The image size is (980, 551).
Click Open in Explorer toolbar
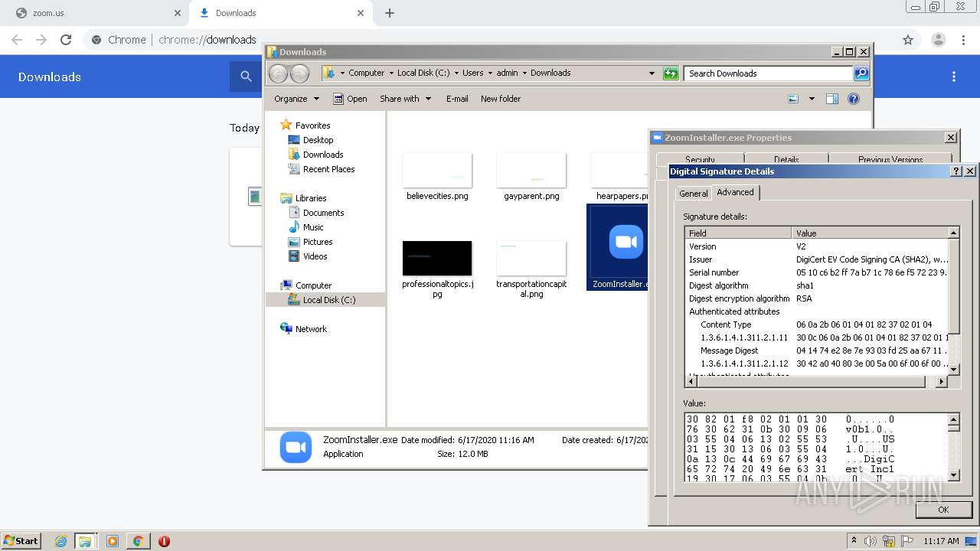click(350, 99)
